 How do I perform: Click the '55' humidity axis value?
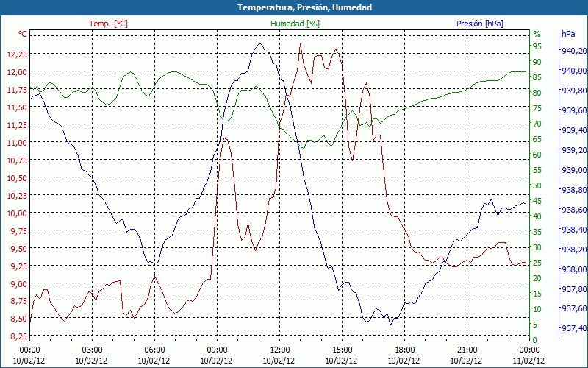[x=537, y=170]
